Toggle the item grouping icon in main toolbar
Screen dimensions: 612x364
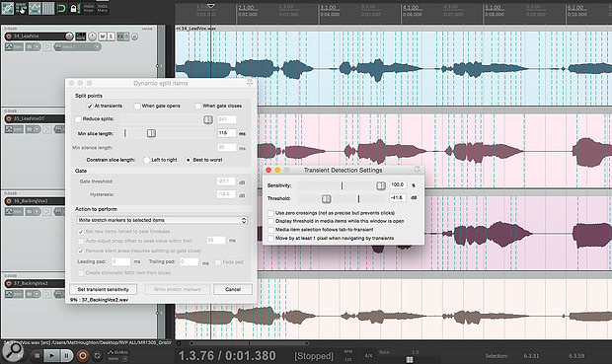8,8
